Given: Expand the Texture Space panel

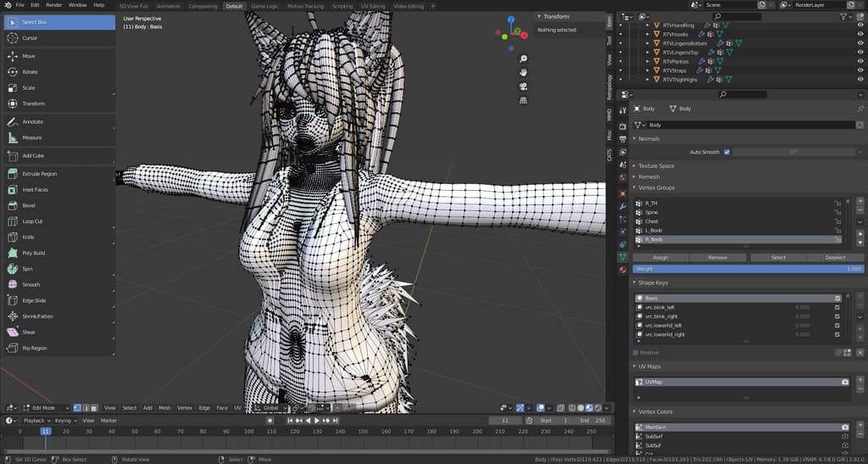Looking at the screenshot, I should [x=656, y=165].
